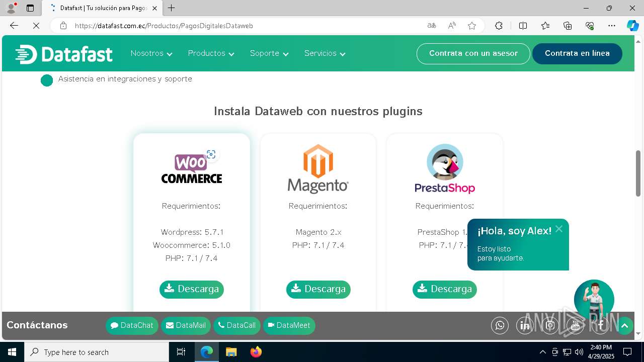Open DataMail contact option
Screen dimensions: 644x362
(x=186, y=326)
